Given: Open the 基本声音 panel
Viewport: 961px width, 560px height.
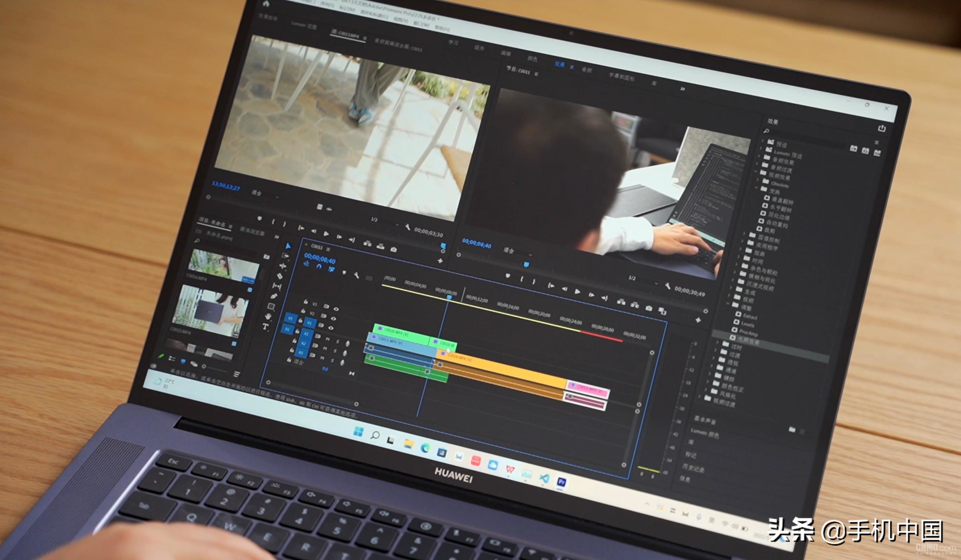Looking at the screenshot, I should click(705, 420).
